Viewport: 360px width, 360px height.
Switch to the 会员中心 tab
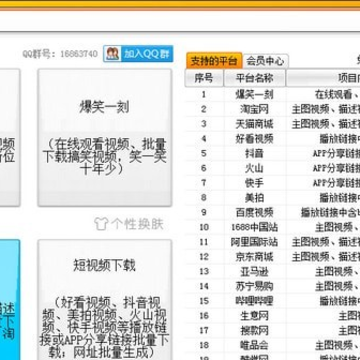265,61
